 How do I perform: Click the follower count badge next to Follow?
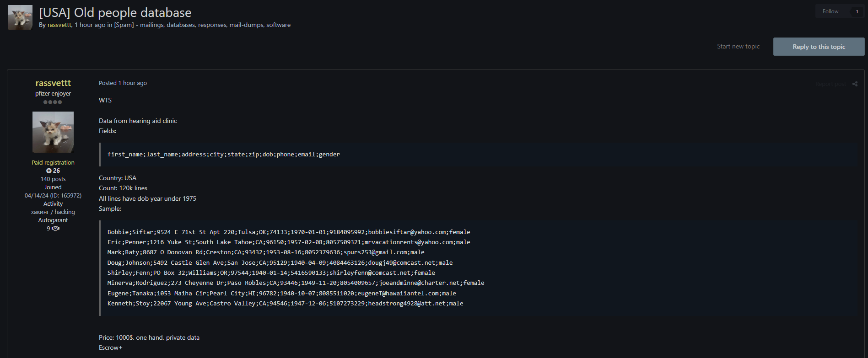[857, 11]
